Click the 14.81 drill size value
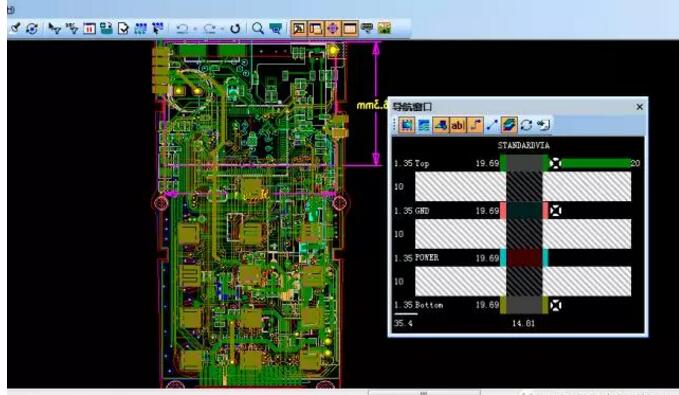The image size is (679, 395). (x=523, y=323)
